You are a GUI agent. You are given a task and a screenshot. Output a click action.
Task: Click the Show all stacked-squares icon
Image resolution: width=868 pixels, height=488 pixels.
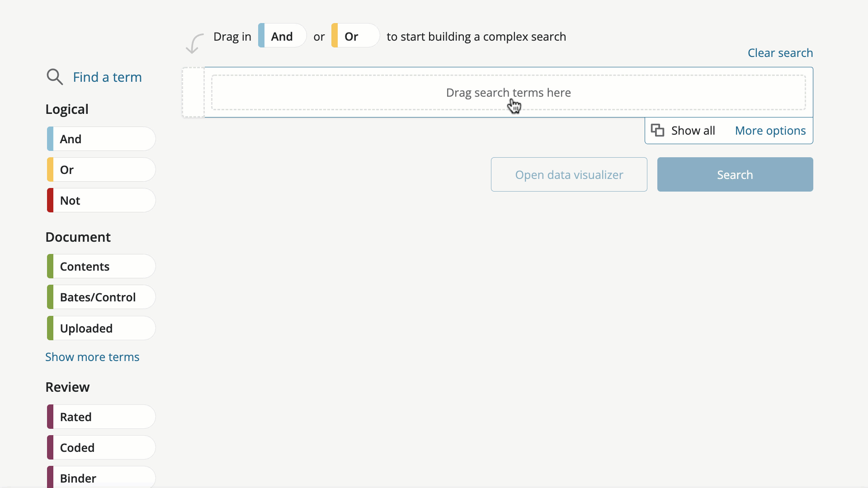click(657, 130)
